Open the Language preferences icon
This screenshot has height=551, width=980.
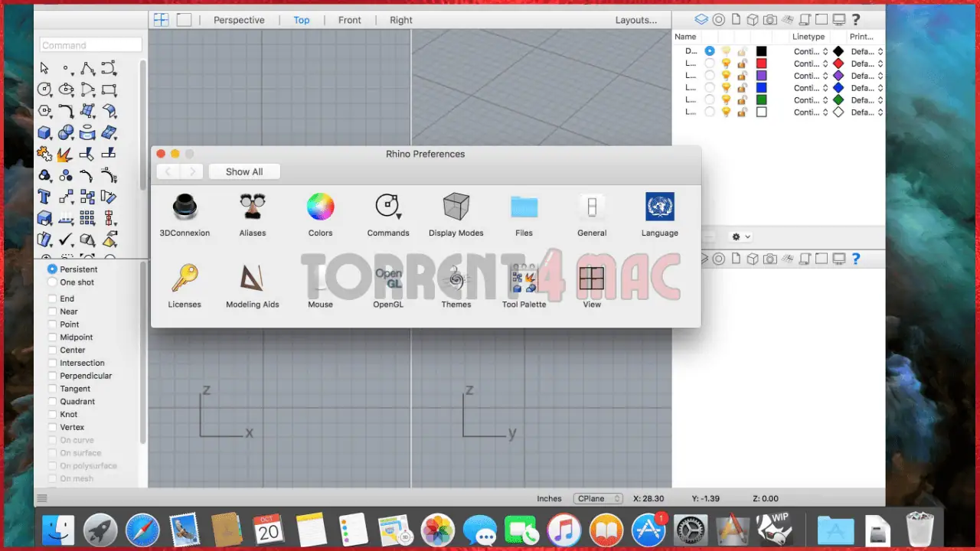(659, 206)
